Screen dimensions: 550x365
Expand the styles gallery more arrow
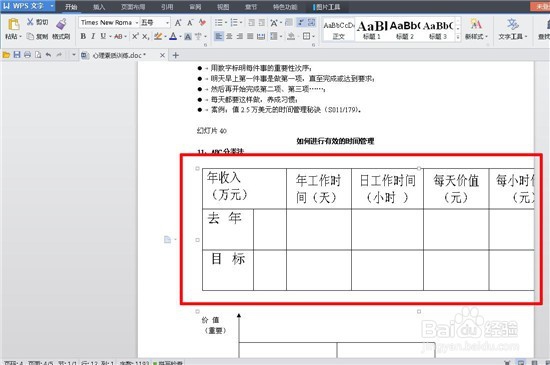pos(458,37)
